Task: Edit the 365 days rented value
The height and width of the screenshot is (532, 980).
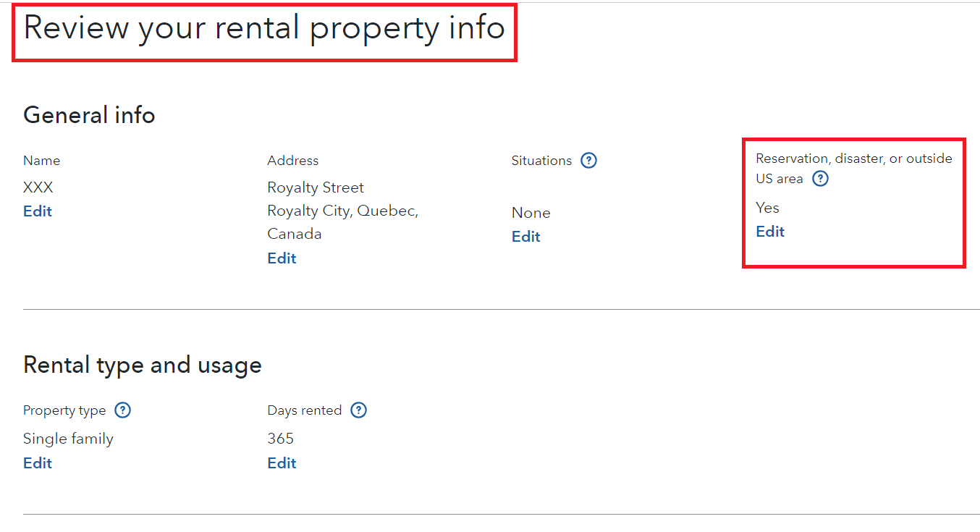Action: 282,463
